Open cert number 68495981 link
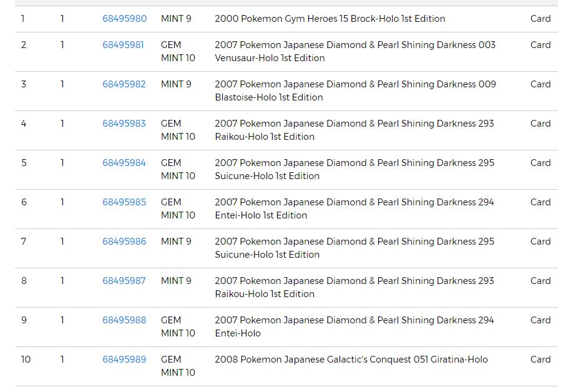Image resolution: width=588 pixels, height=387 pixels. click(123, 45)
